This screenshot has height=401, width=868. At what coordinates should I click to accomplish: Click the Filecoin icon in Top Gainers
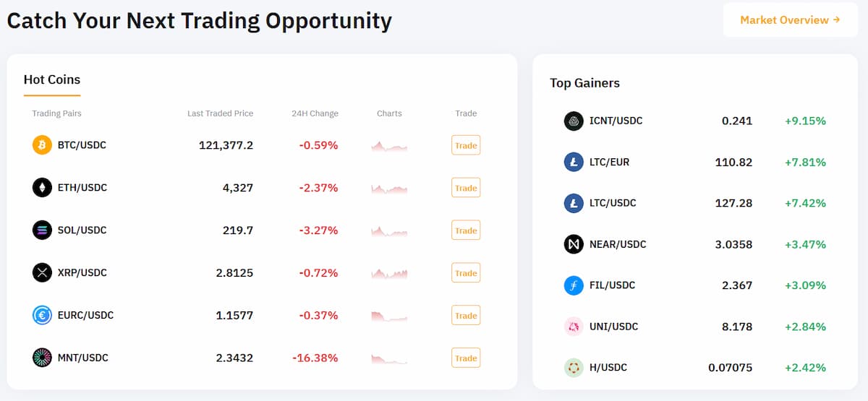574,285
